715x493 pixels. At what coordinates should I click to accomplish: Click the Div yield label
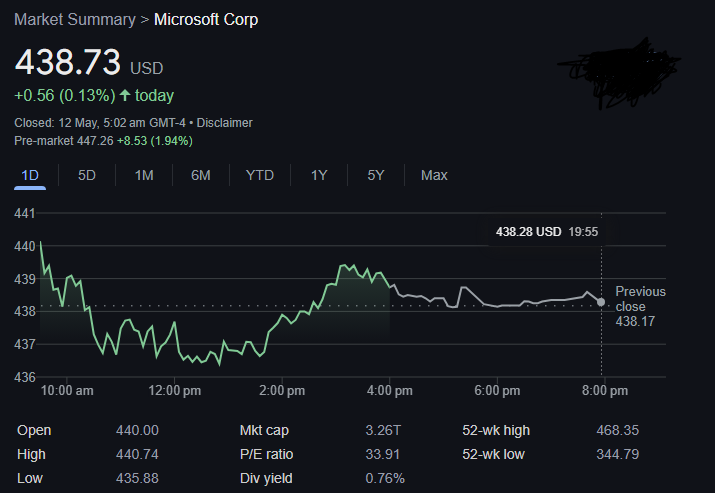pyautogui.click(x=266, y=478)
